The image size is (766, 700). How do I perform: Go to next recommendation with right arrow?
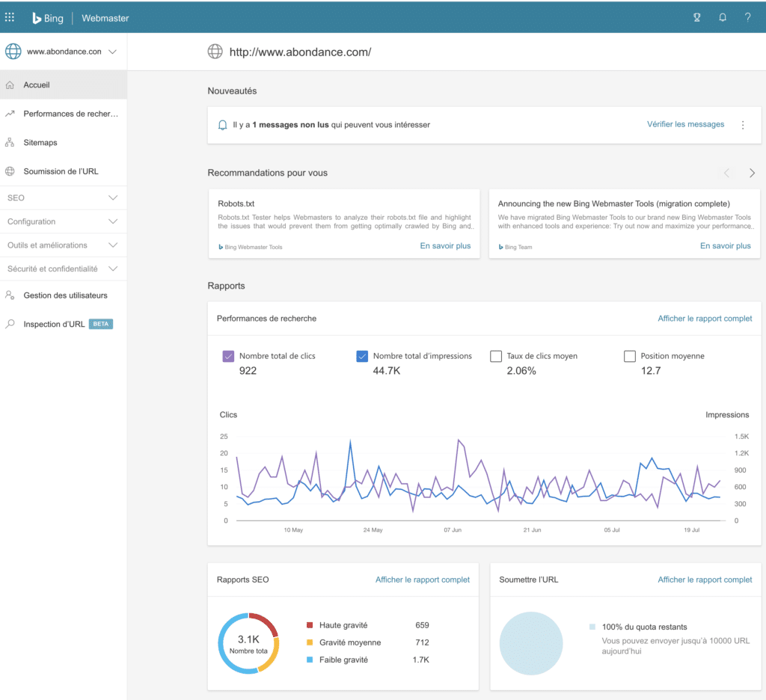tap(752, 173)
